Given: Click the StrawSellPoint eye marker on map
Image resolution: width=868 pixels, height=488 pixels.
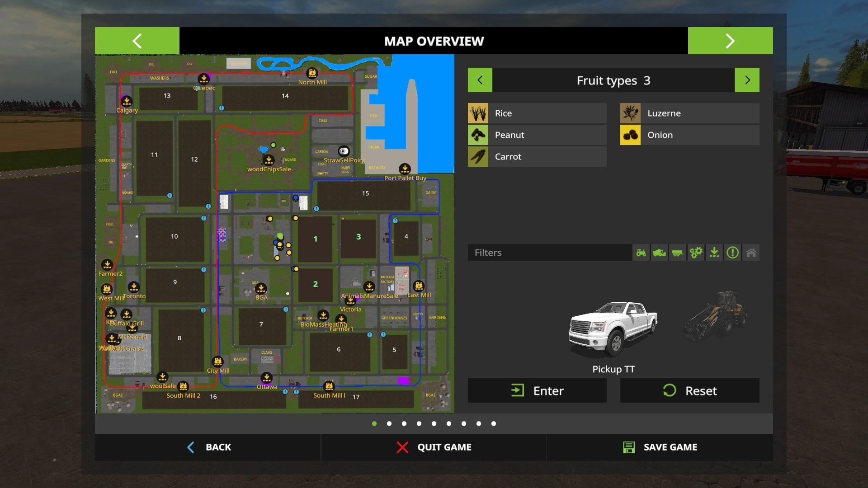Looking at the screenshot, I should pyautogui.click(x=344, y=151).
